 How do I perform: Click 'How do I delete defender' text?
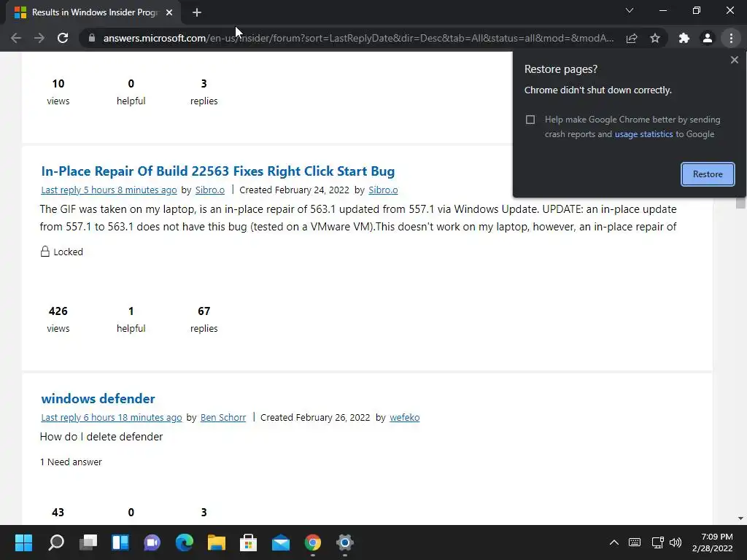point(101,437)
